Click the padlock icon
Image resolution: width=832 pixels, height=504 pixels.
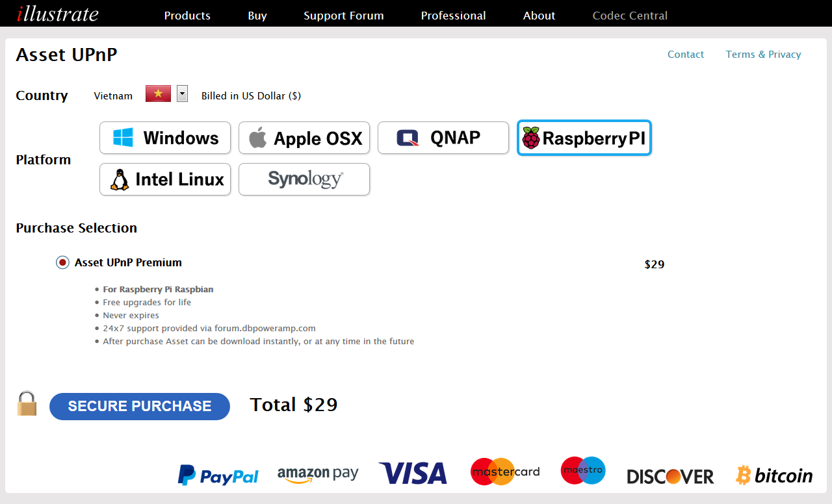pos(27,403)
